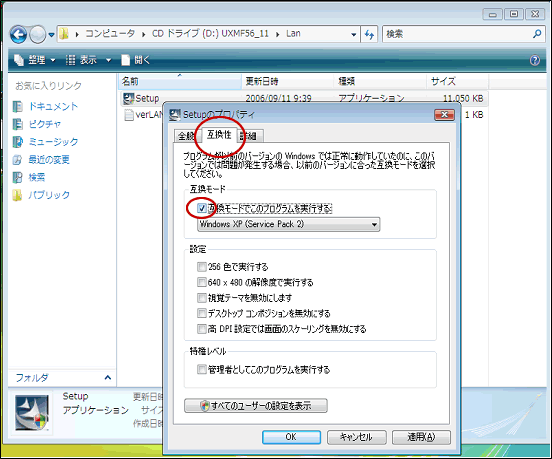This screenshot has width=552, height=459.
Task: Sort by the サイズ column header
Action: [458, 82]
